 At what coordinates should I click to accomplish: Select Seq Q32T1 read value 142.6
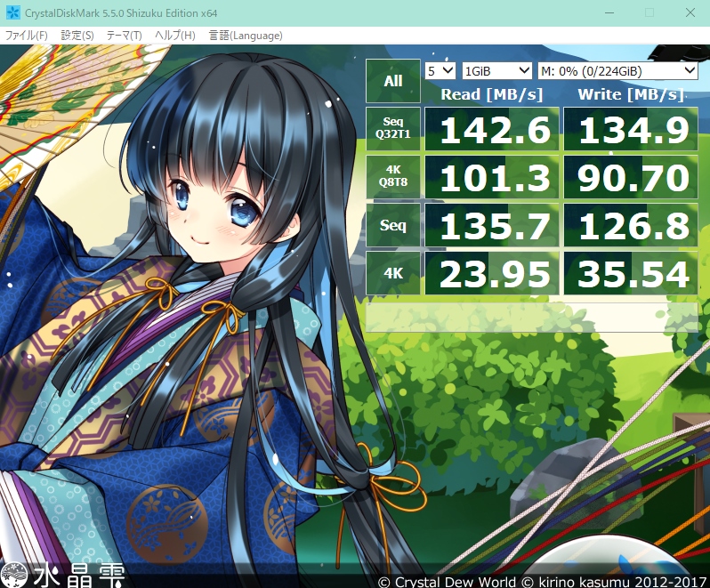(492, 129)
